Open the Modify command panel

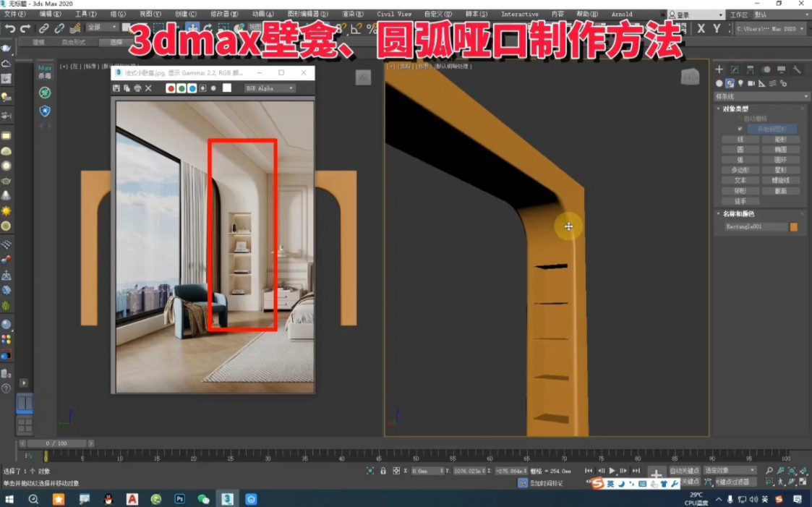point(735,69)
